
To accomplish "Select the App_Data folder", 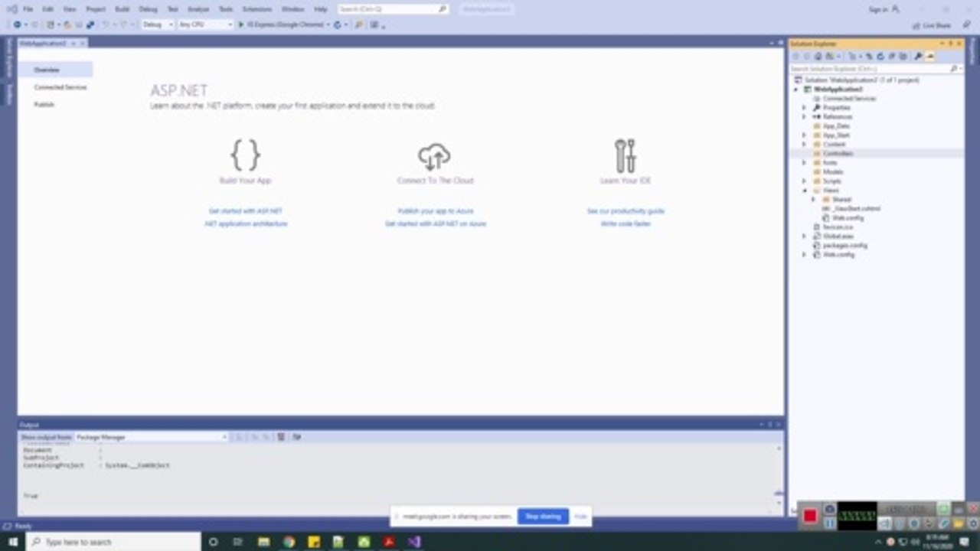I will click(x=835, y=126).
